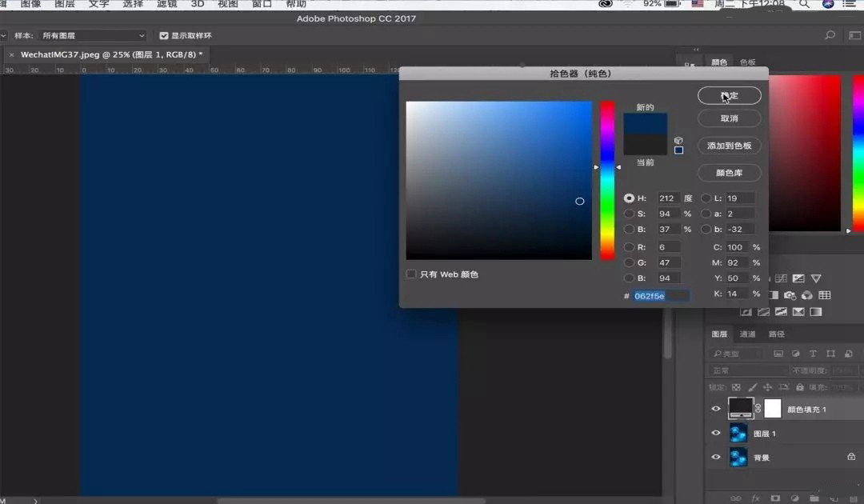This screenshot has width=864, height=504.
Task: Select the L lightness radio button
Action: click(706, 198)
